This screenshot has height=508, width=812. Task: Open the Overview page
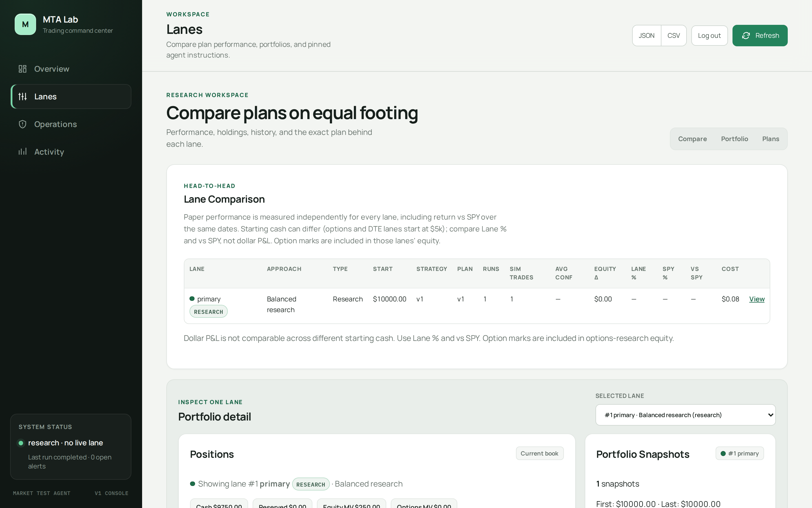pyautogui.click(x=71, y=69)
